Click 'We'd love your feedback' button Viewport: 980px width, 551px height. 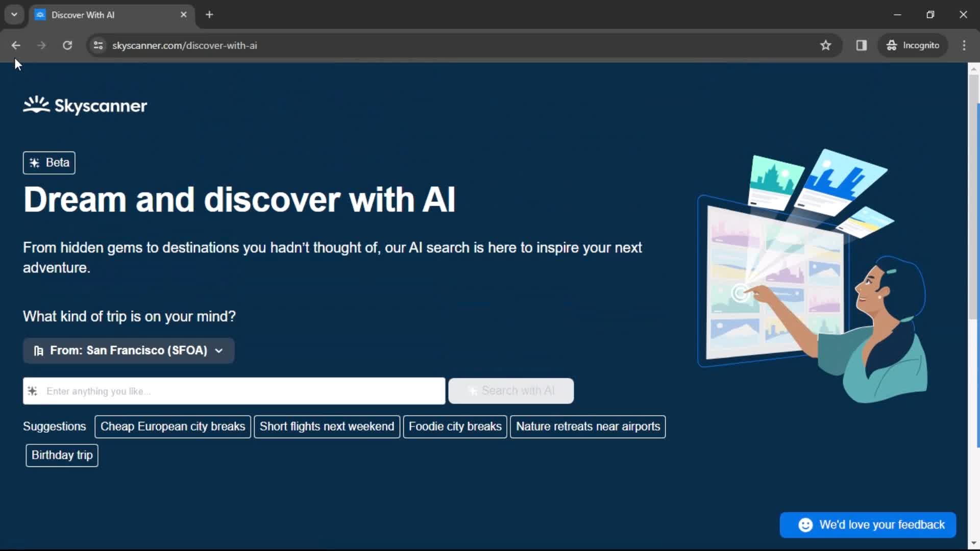tap(868, 525)
